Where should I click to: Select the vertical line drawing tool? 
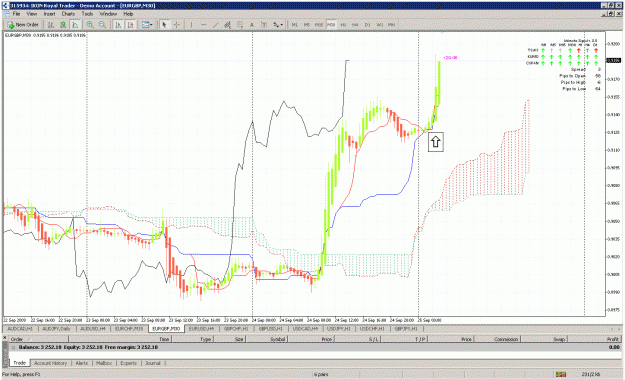click(191, 25)
